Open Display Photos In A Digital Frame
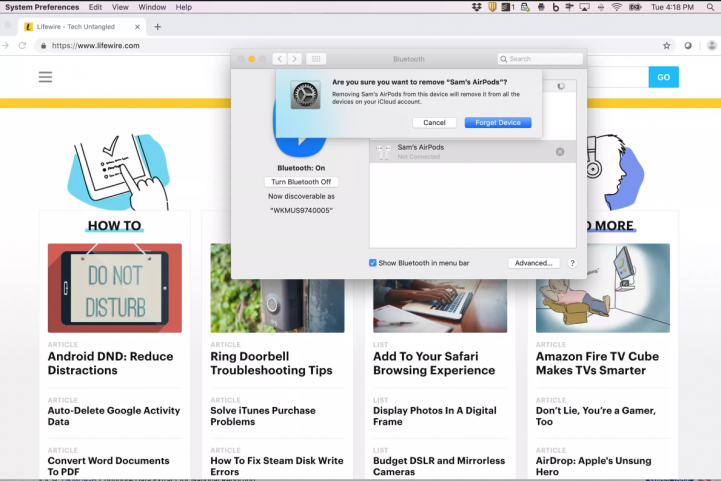721x481 pixels. (435, 416)
